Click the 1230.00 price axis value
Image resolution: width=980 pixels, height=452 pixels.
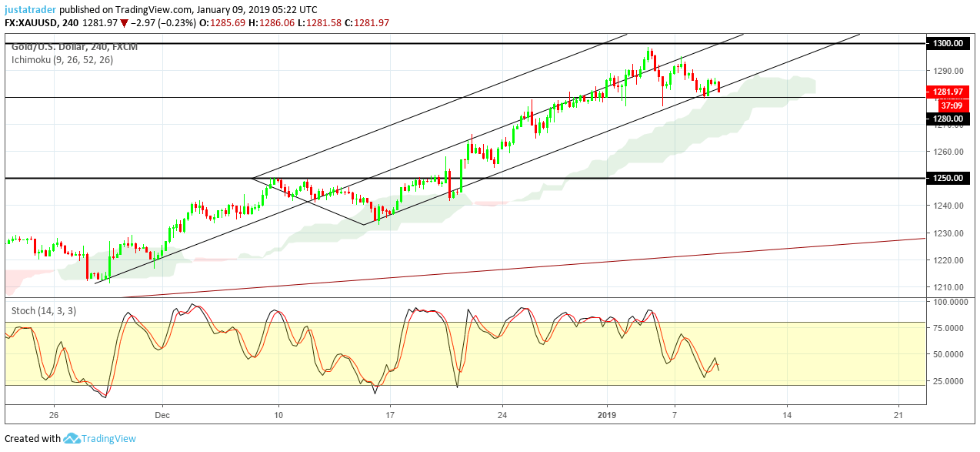tap(948, 233)
